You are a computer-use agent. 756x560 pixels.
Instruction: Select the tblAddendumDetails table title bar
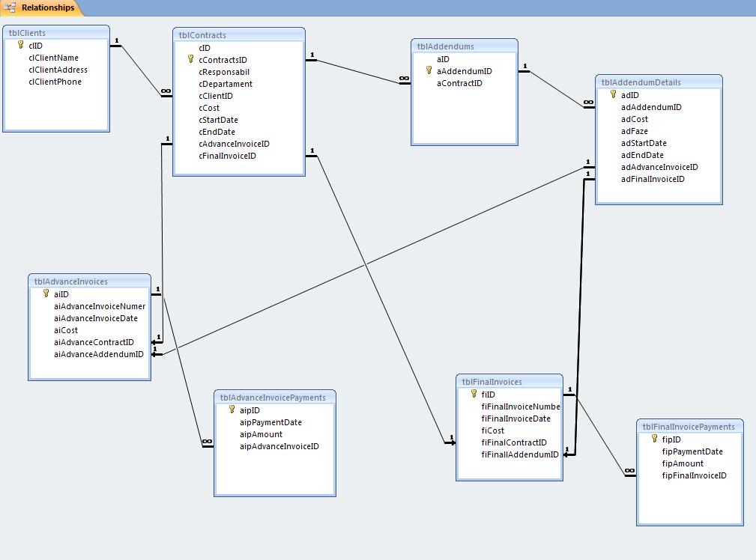tap(659, 82)
